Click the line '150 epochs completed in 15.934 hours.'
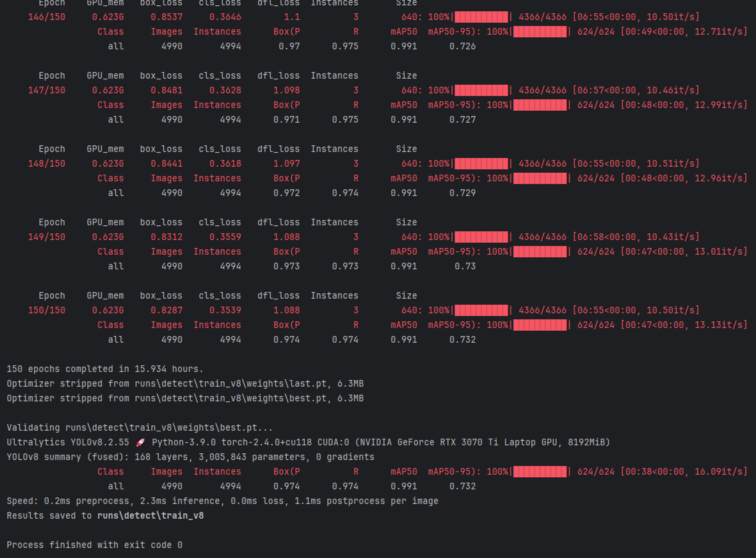This screenshot has height=558, width=756. point(105,369)
